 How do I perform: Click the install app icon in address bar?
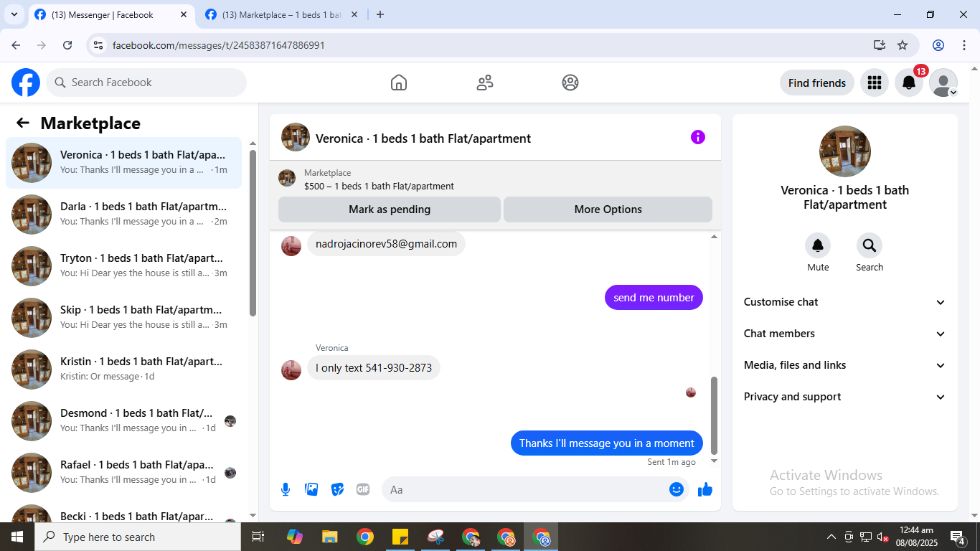(880, 45)
